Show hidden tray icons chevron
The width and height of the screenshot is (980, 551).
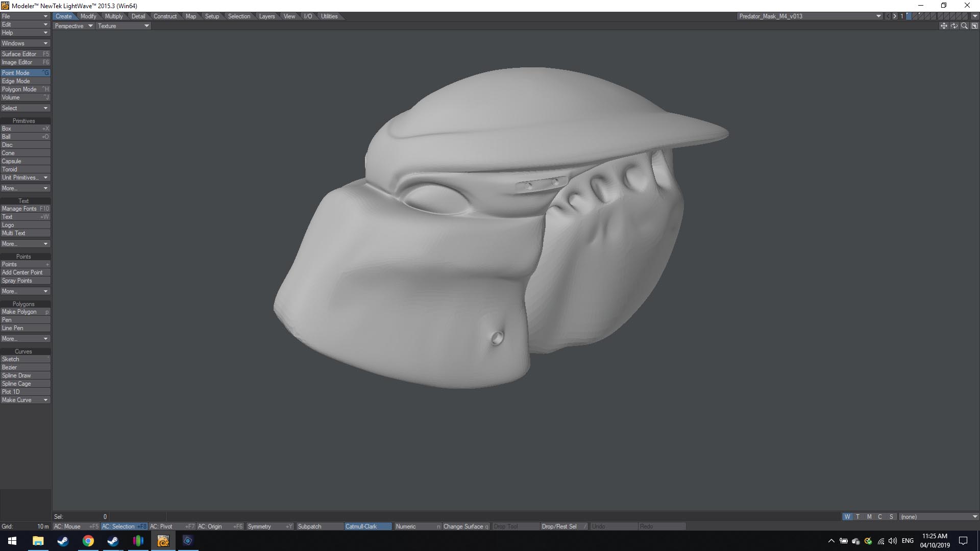coord(831,541)
